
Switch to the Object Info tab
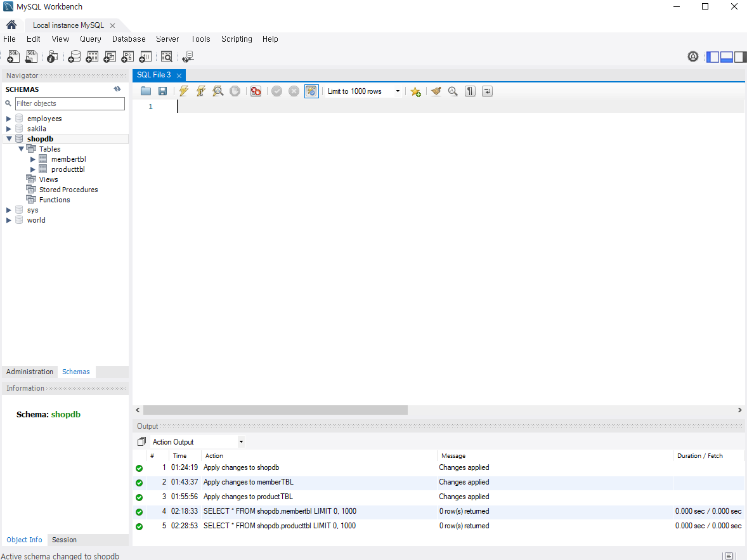(x=24, y=540)
